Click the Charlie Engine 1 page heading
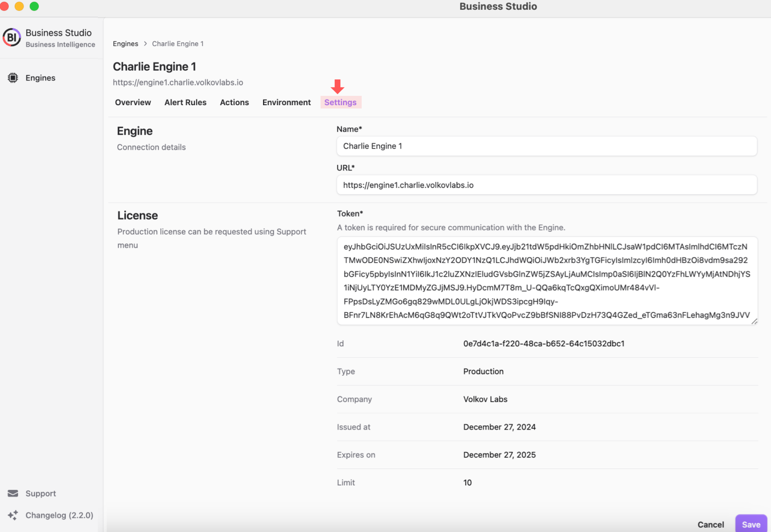771x532 pixels. [x=155, y=66]
